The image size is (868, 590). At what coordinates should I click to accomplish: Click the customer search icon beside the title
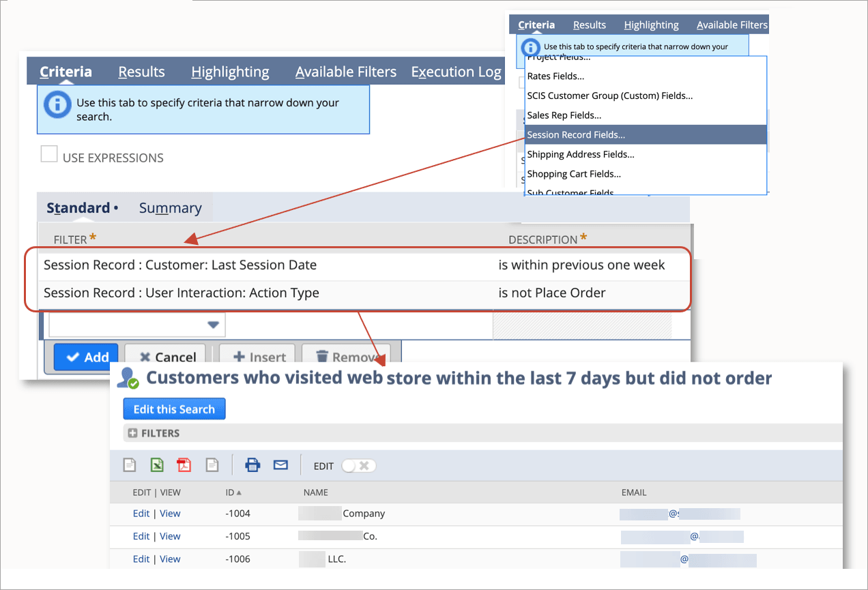[128, 378]
